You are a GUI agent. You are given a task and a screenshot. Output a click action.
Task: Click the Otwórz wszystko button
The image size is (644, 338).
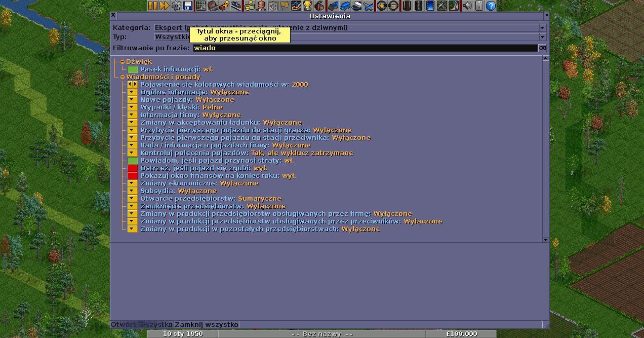click(x=142, y=324)
